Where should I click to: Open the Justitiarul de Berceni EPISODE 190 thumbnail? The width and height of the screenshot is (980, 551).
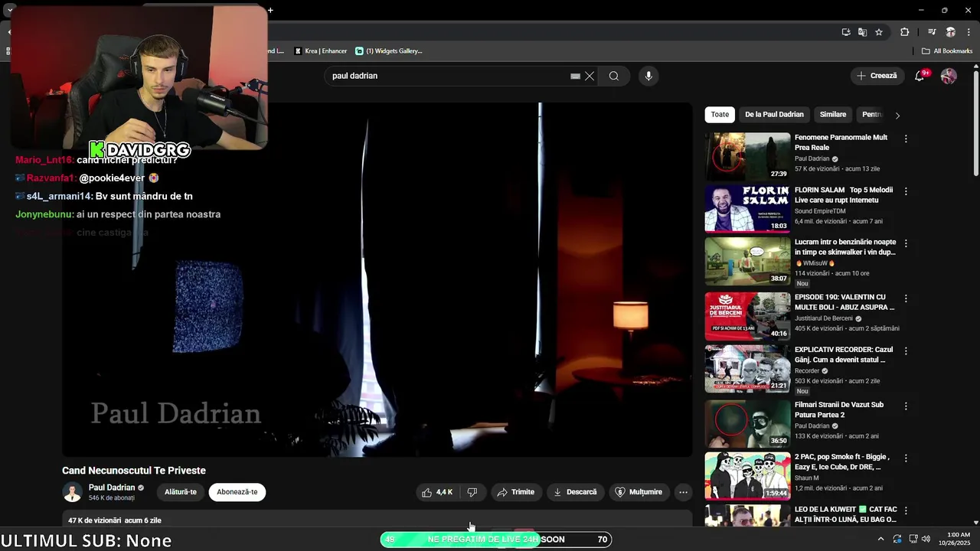click(747, 316)
